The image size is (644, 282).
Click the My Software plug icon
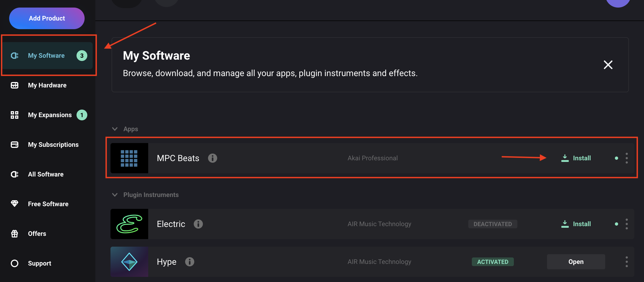(x=15, y=56)
